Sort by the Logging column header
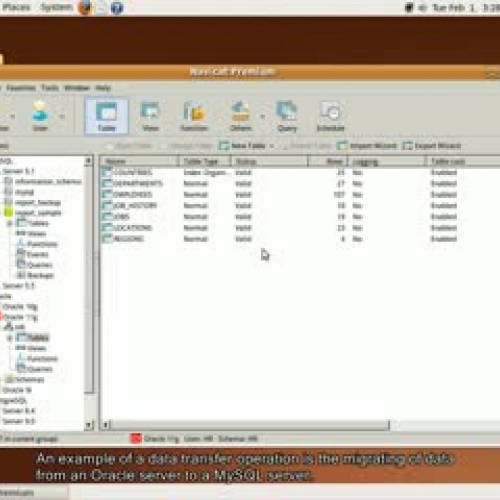The width and height of the screenshot is (500, 500). click(387, 162)
